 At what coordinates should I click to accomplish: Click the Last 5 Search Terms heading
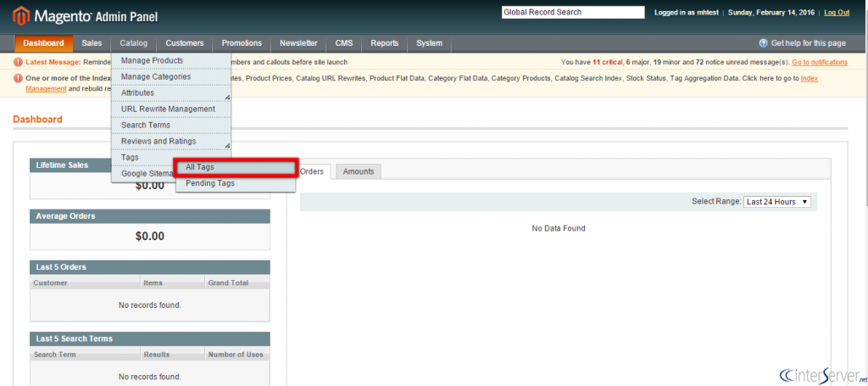tap(75, 339)
